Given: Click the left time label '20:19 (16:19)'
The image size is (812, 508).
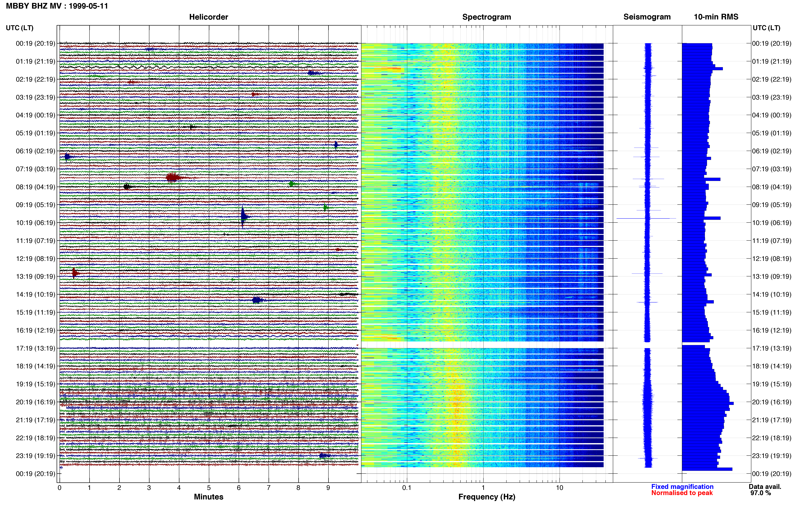Looking at the screenshot, I should 36,402.
